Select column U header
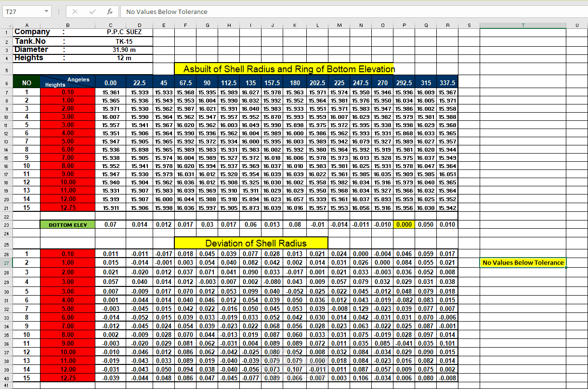 (x=577, y=25)
